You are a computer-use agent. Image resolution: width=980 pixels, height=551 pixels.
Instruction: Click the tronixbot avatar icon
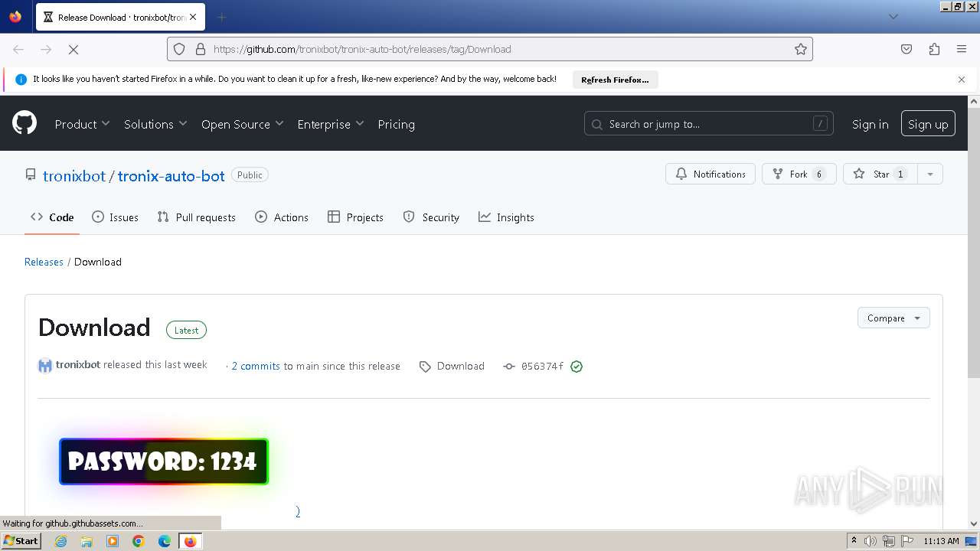pos(45,366)
